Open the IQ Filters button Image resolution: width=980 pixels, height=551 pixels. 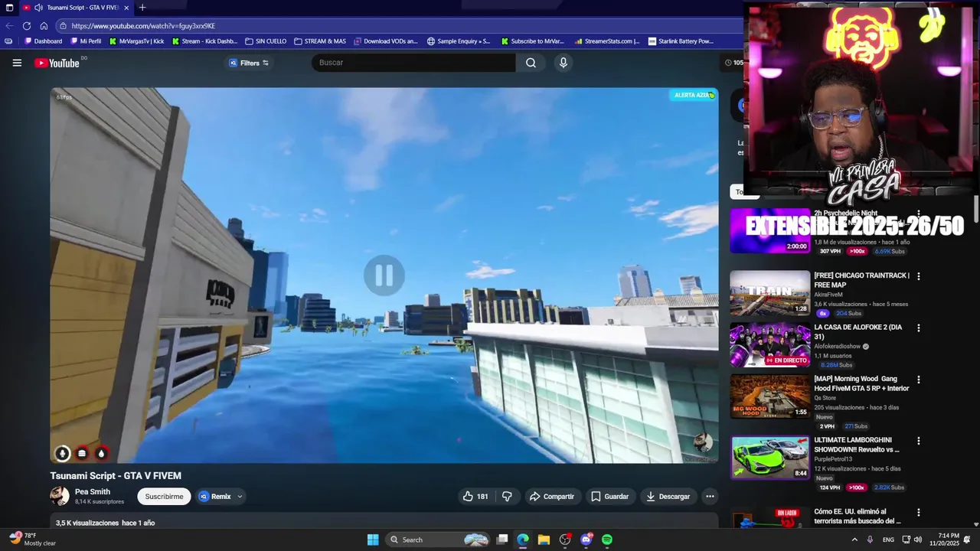(249, 63)
